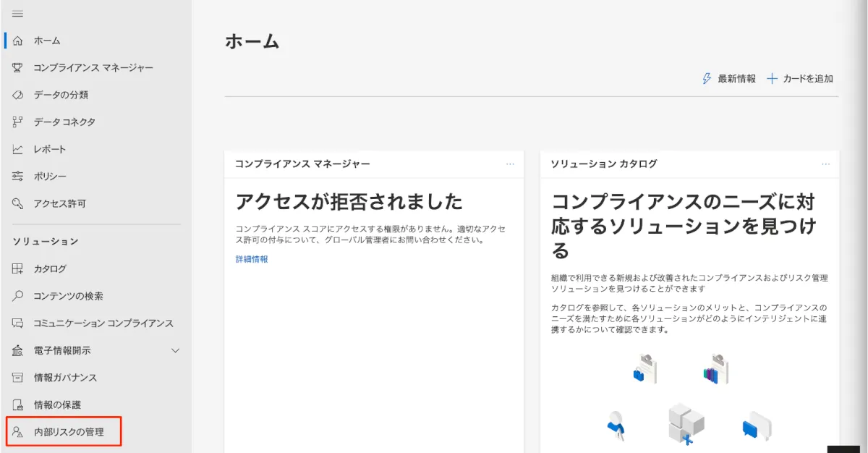Click the レポート chart icon
868x453 pixels.
pos(18,149)
